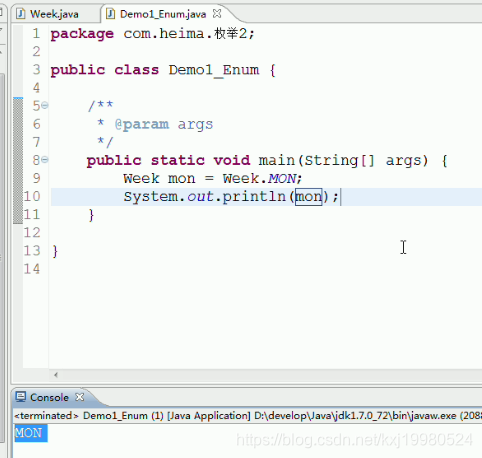
Task: Collapse the Javadoc comment fold at line 5
Action: (x=45, y=106)
